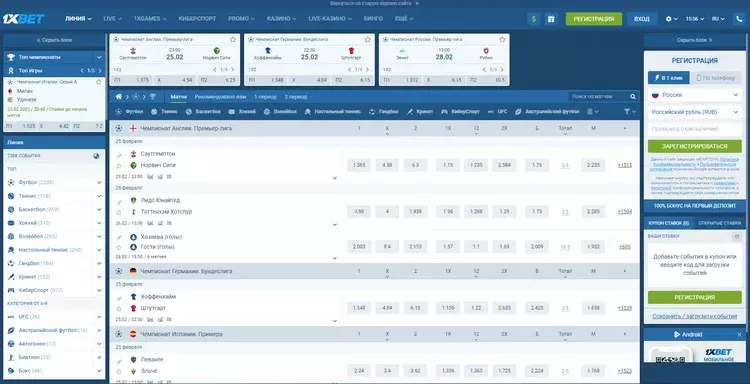Add Саутгемптон – Норвич top card to favorites

pos(233,39)
